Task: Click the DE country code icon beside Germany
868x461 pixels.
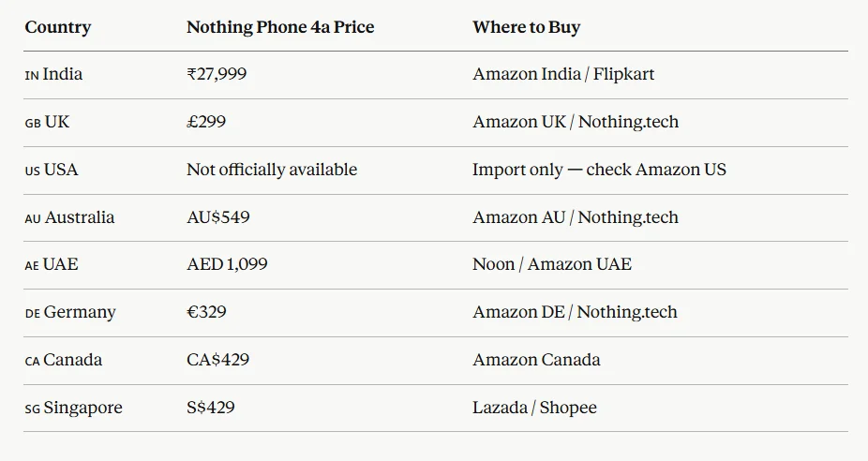Action: click(x=33, y=314)
